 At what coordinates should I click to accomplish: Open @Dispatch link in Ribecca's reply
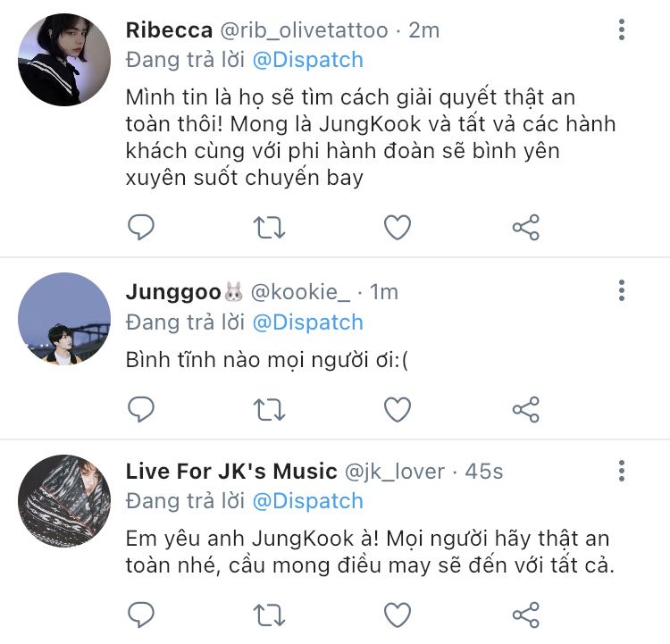307,60
